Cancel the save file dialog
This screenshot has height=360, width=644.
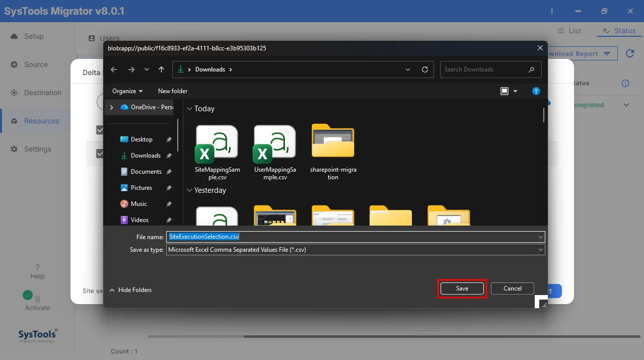click(x=513, y=289)
